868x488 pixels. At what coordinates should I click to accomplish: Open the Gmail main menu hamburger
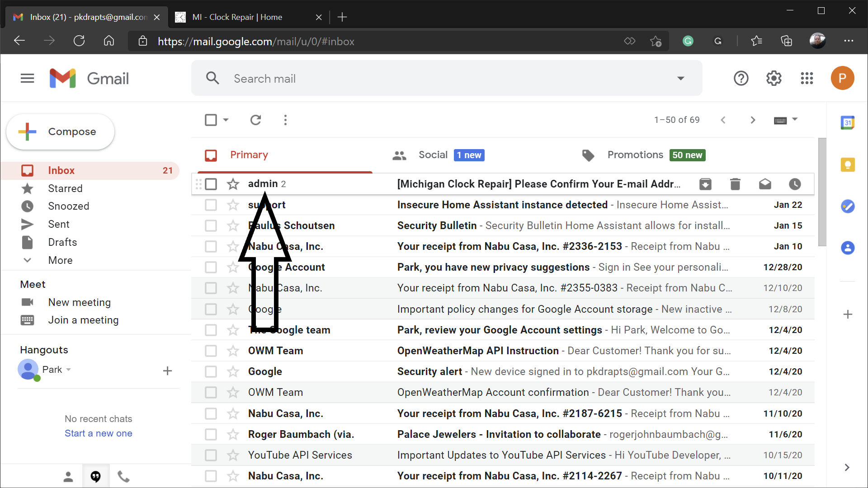(28, 79)
